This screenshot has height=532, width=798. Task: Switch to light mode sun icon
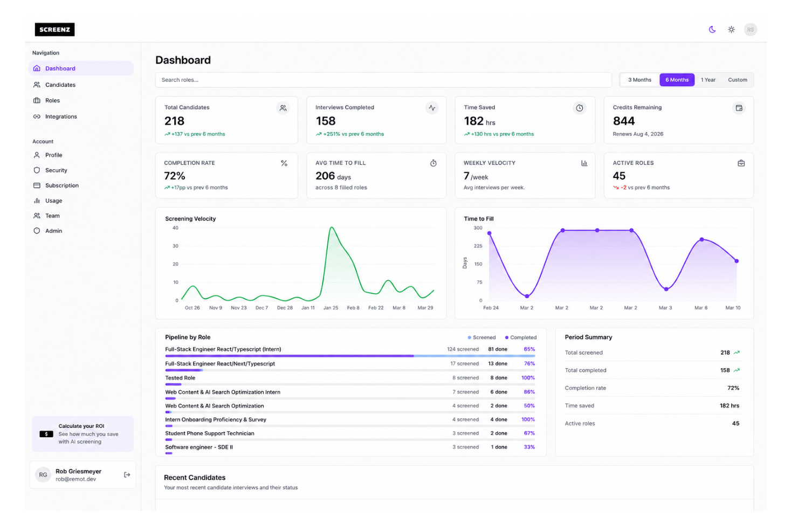click(x=731, y=30)
